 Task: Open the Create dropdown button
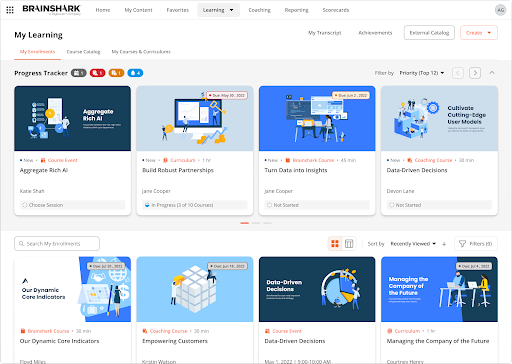479,33
